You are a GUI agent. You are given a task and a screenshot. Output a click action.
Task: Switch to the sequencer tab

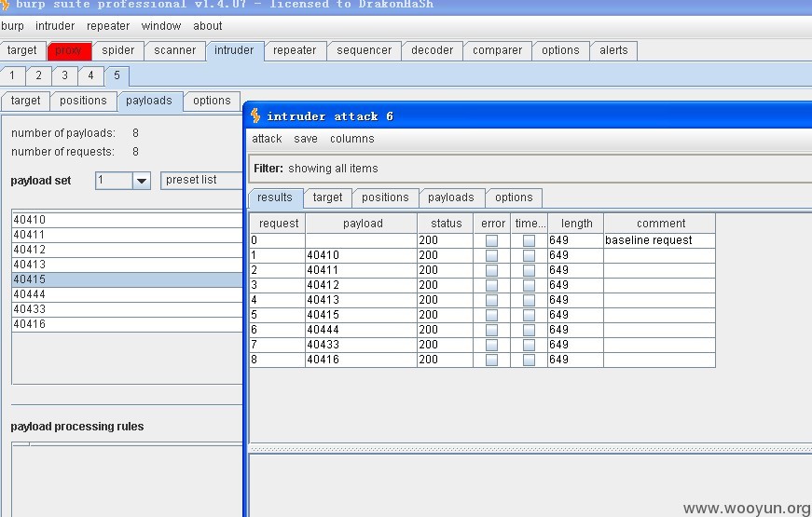pyautogui.click(x=365, y=50)
